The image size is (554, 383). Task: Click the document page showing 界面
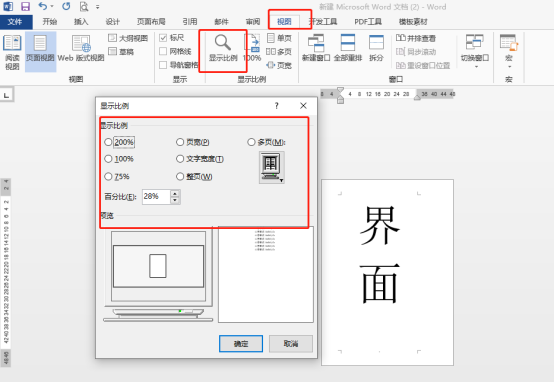(387, 272)
